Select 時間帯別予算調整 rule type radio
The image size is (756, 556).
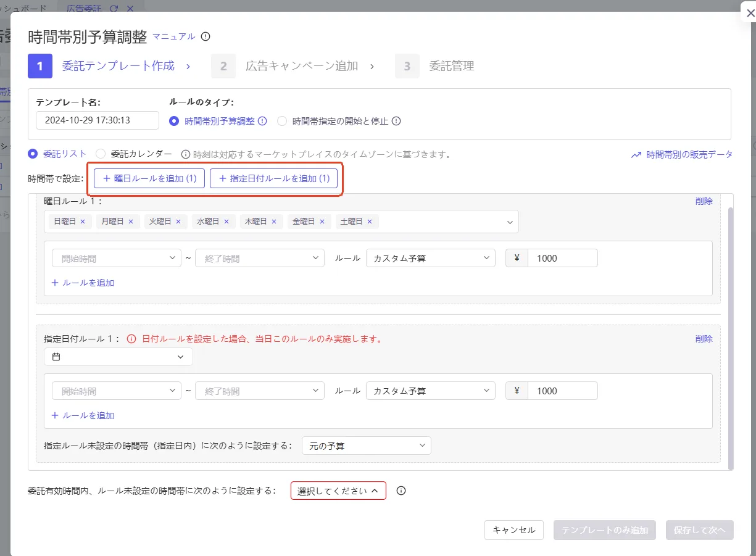click(174, 121)
